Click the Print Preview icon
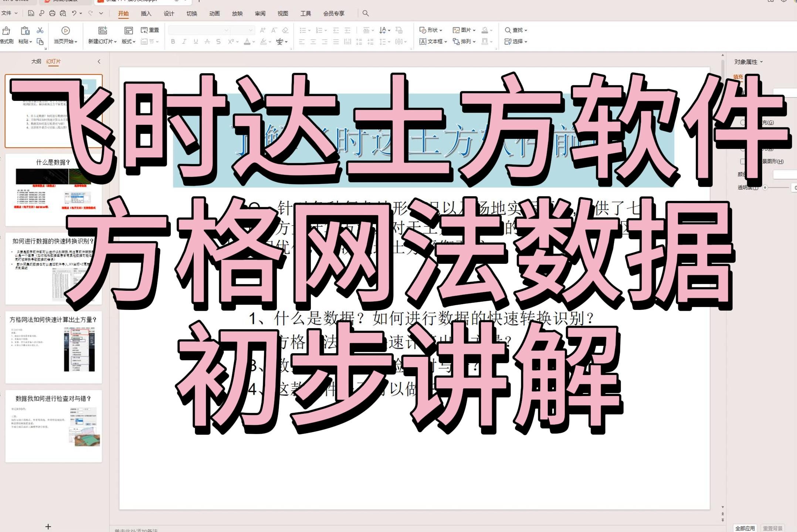 tap(63, 13)
